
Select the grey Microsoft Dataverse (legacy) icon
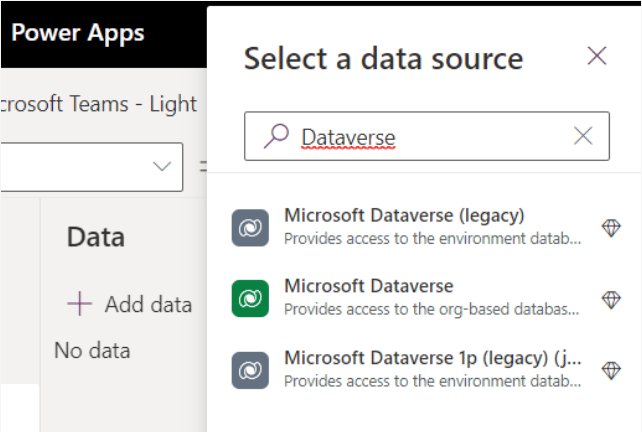point(250,228)
